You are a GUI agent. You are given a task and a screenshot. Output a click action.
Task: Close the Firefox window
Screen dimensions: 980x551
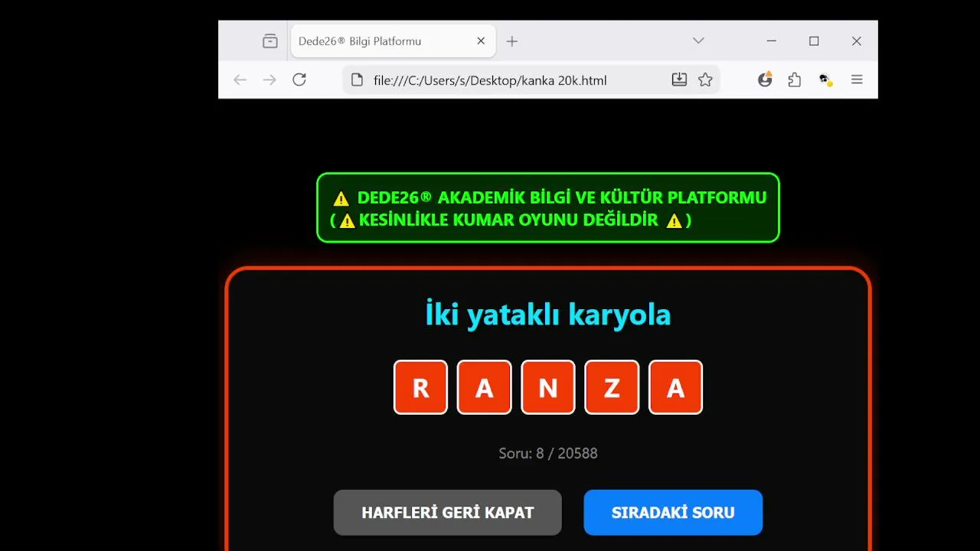[857, 41]
